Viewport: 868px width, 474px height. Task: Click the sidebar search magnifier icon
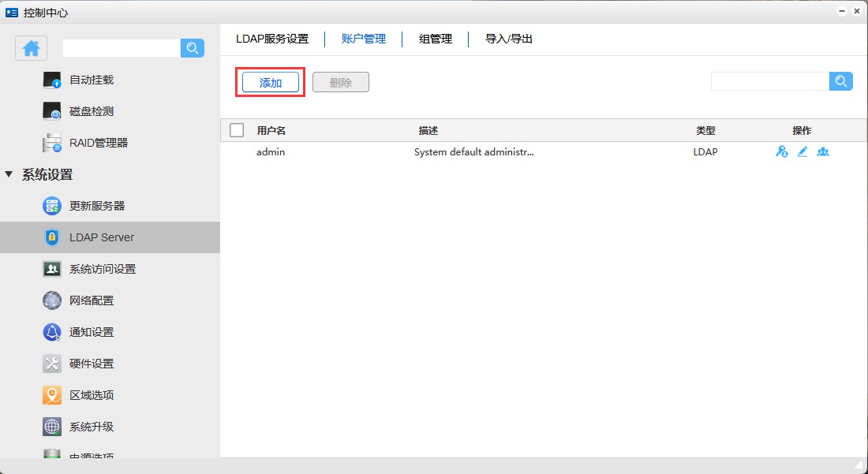point(193,48)
